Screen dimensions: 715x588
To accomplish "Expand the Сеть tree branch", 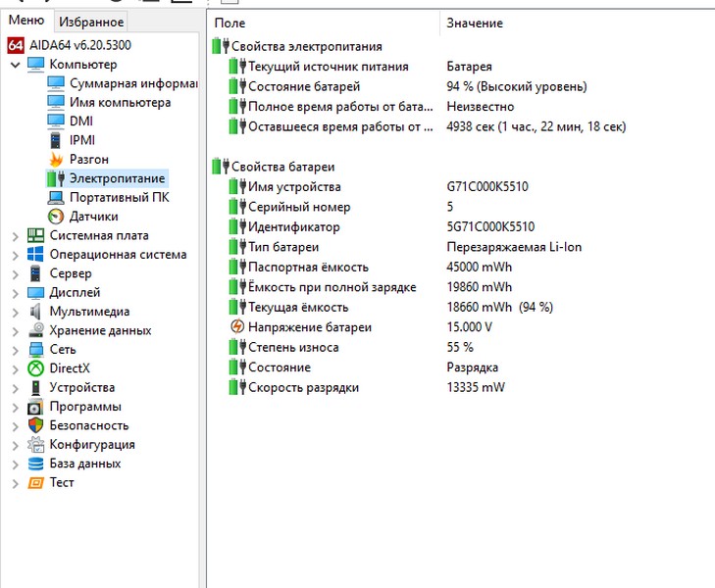I will [x=15, y=350].
